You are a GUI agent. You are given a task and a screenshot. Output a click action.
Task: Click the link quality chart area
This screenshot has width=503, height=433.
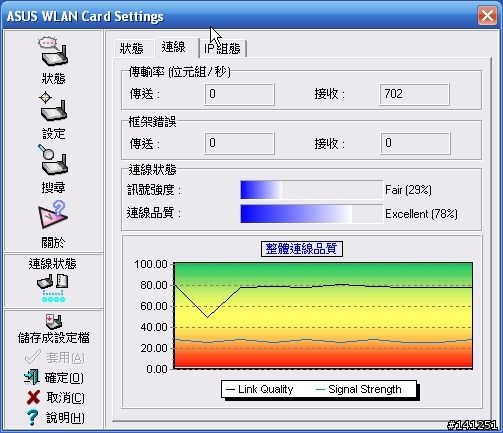pyautogui.click(x=323, y=316)
